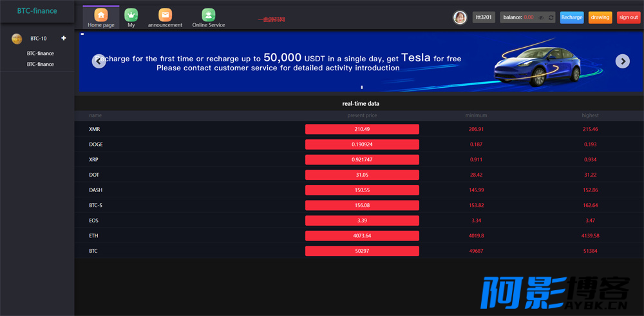Viewport: 644px width, 316px height.
Task: Select the XRP row name
Action: click(93, 160)
